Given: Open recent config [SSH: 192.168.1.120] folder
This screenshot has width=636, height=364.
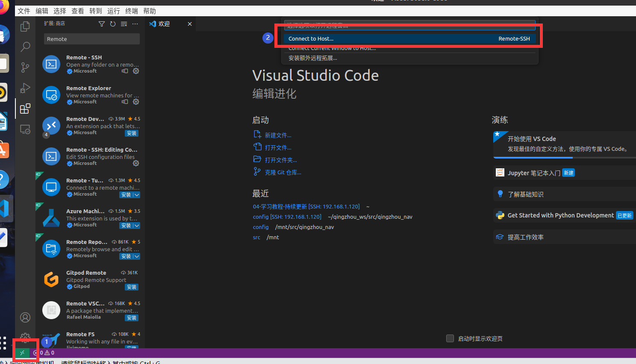Looking at the screenshot, I should click(287, 217).
